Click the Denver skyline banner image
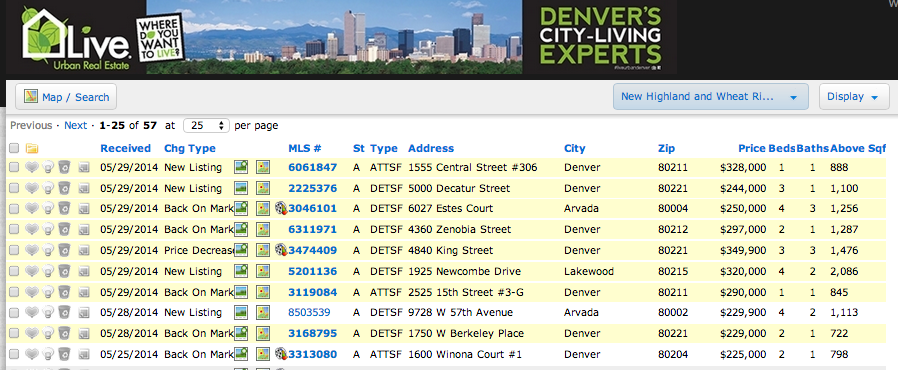The width and height of the screenshot is (898, 370). (x=334, y=37)
